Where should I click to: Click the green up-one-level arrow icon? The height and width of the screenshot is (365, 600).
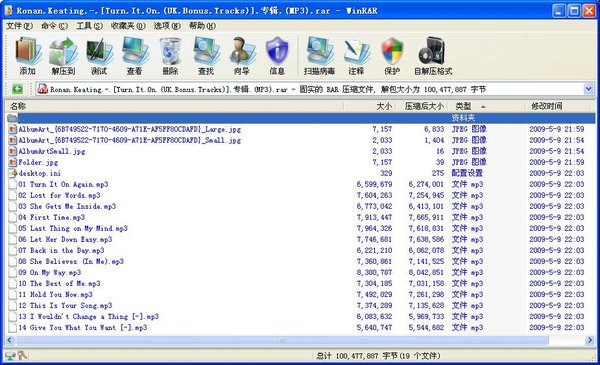point(17,89)
